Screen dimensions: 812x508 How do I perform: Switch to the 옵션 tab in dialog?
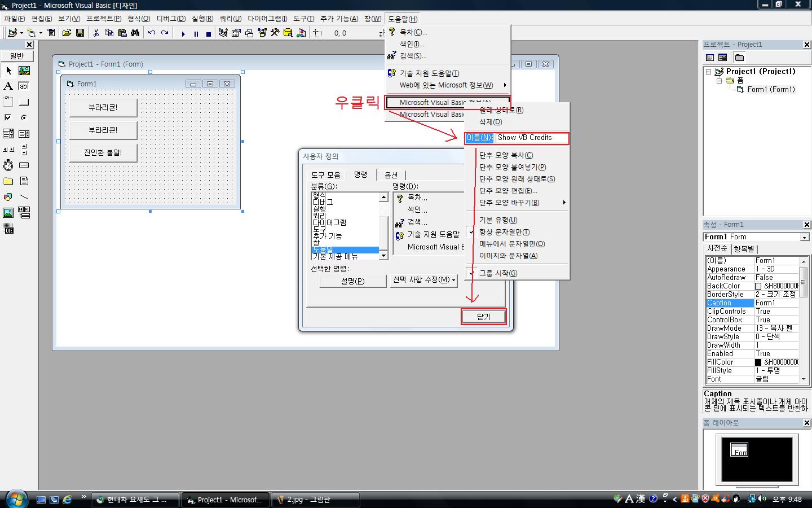(x=391, y=175)
